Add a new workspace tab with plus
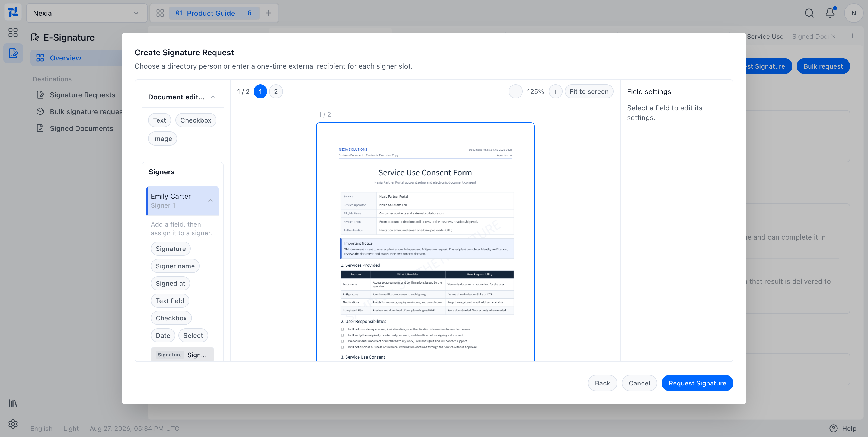Screen dimensions: 868x437 [268, 13]
